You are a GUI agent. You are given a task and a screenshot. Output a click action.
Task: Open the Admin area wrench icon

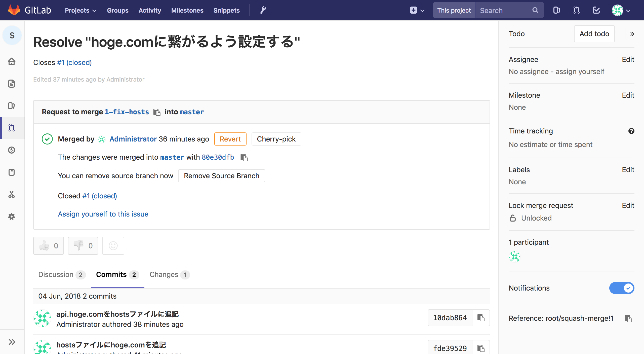tap(263, 10)
